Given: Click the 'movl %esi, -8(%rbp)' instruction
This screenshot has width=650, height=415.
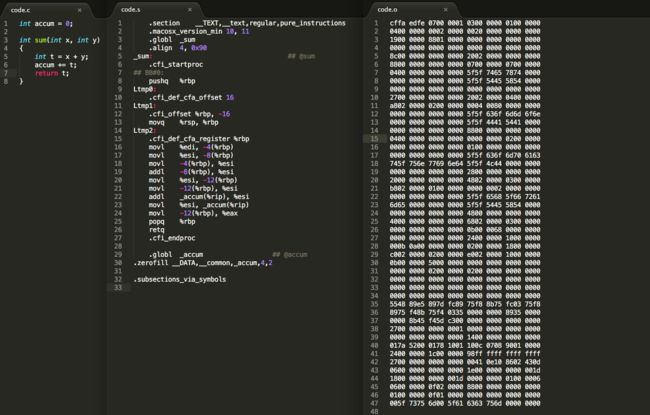Looking at the screenshot, I should (x=191, y=155).
